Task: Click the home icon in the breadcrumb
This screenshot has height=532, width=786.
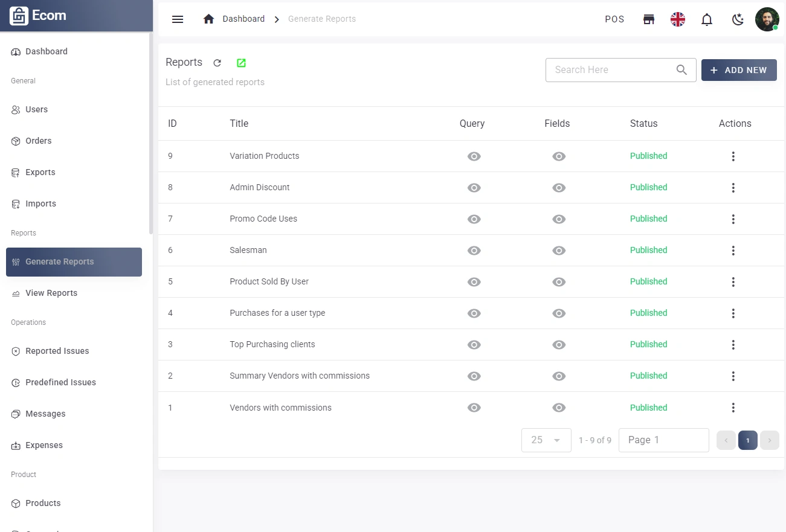Action: click(x=208, y=19)
